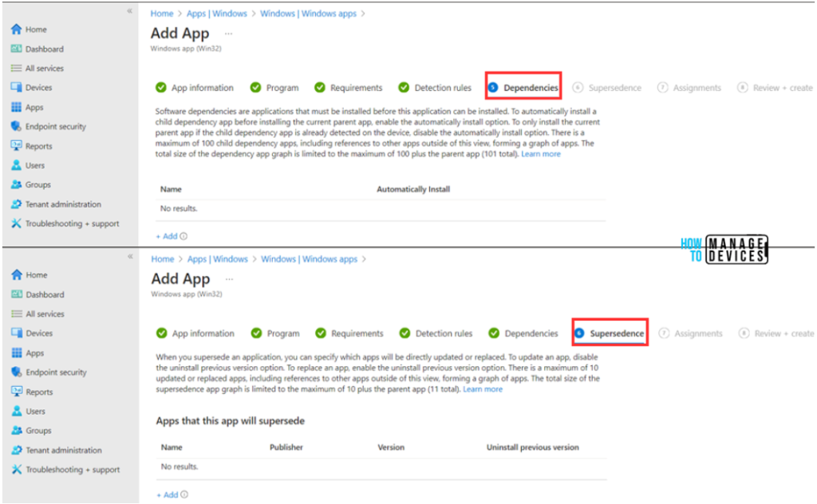Click Windows | Windows apps breadcrumb in lower pane

(x=309, y=258)
